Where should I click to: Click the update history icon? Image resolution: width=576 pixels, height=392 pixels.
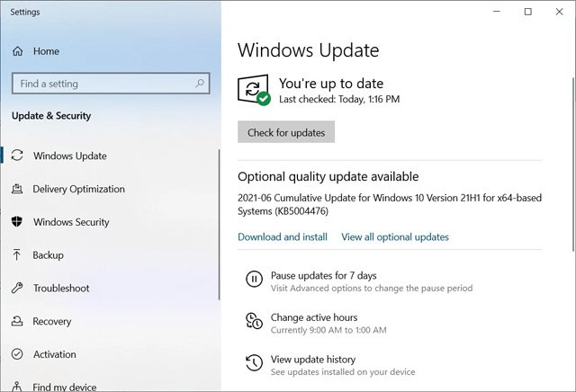(x=254, y=363)
